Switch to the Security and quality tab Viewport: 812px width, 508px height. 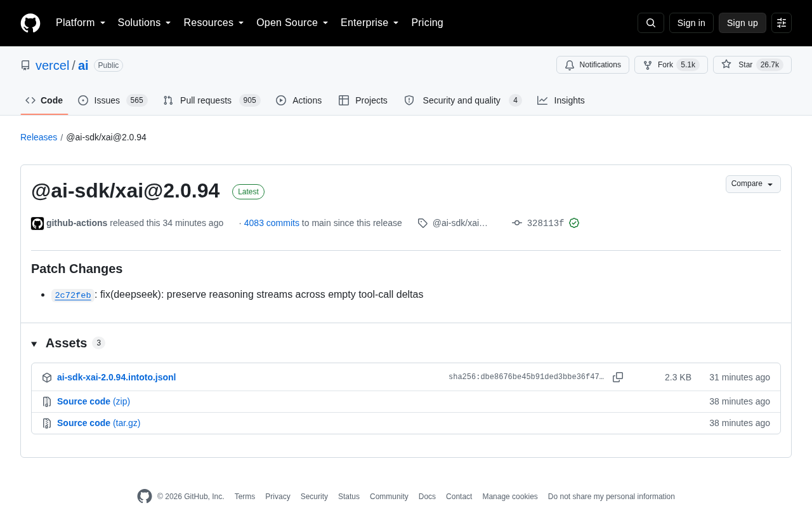[x=463, y=100]
